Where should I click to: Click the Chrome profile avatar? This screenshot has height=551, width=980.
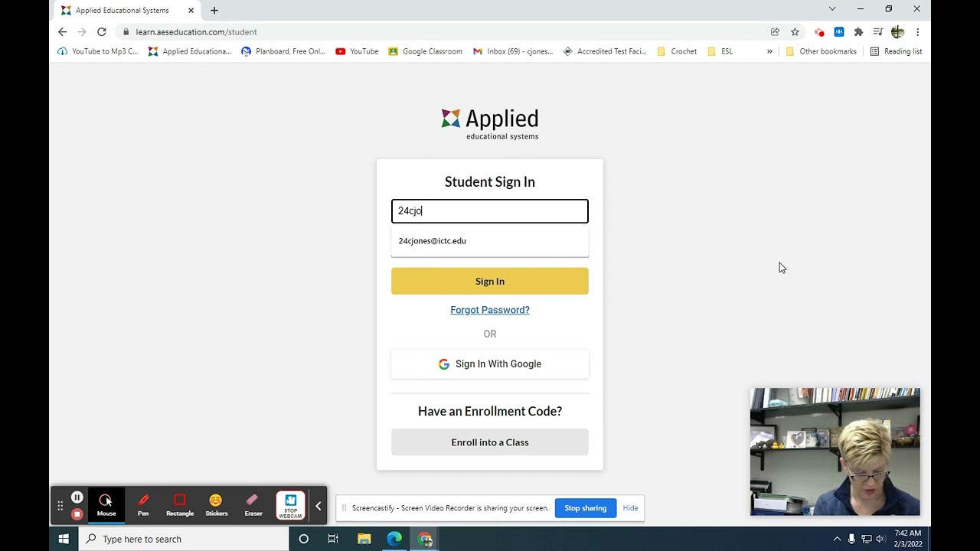point(897,32)
